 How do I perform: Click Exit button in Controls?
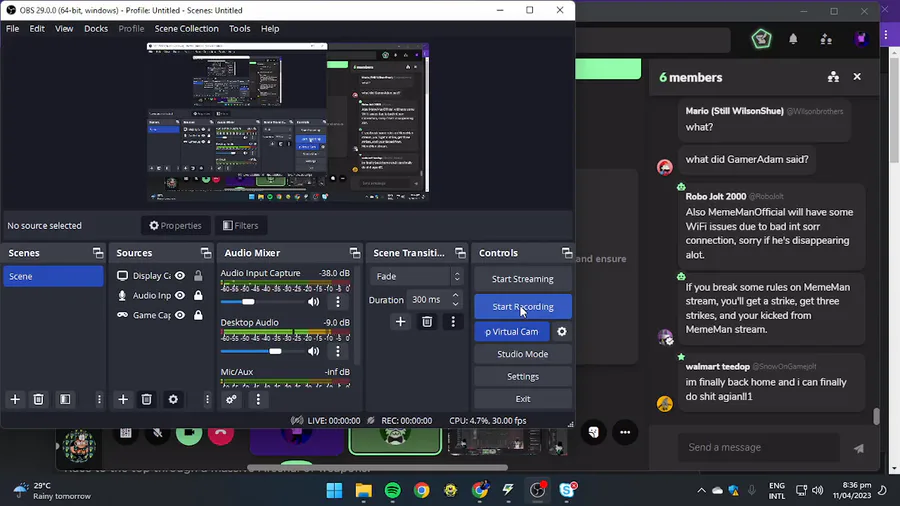pos(523,399)
